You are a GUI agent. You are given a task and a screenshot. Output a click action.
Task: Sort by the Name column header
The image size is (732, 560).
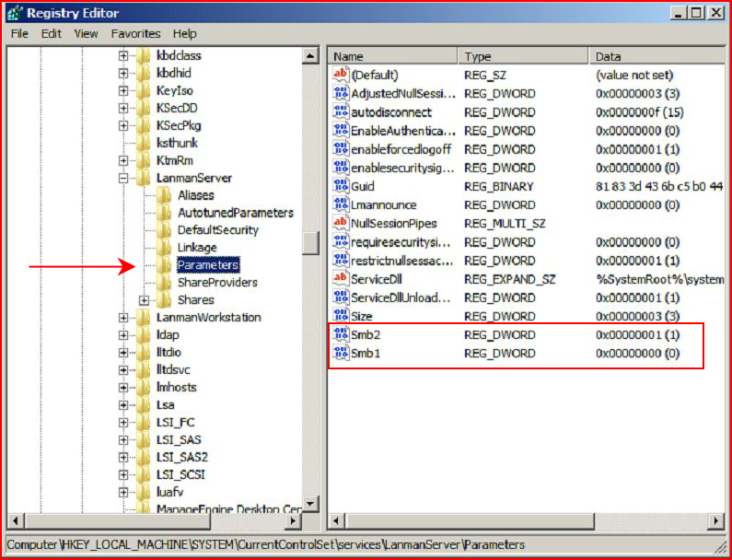(x=393, y=56)
